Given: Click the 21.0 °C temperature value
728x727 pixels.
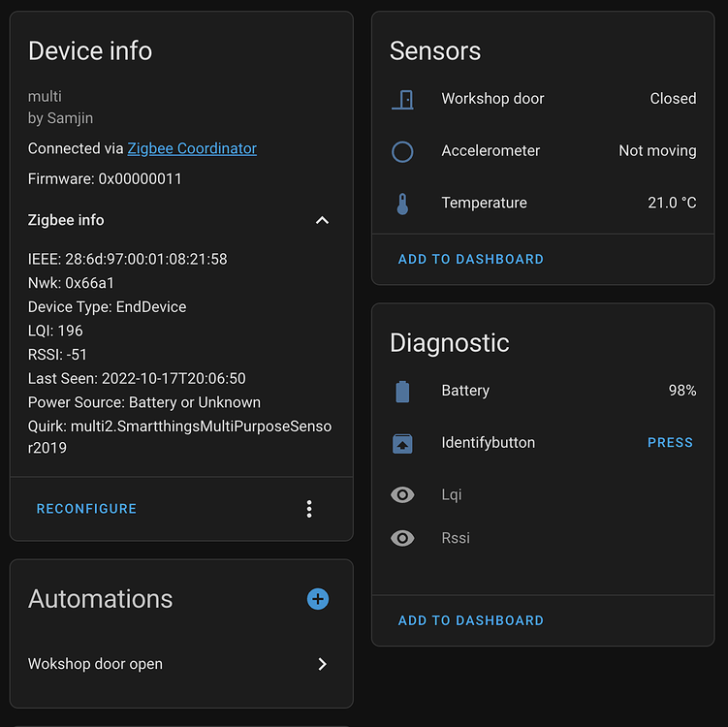Looking at the screenshot, I should (x=672, y=203).
